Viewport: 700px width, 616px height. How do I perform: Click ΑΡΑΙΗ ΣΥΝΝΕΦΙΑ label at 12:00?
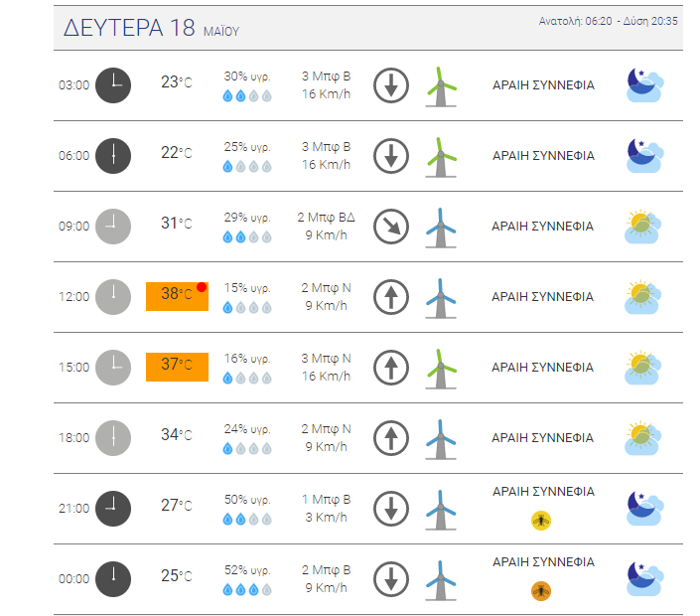[x=542, y=297]
